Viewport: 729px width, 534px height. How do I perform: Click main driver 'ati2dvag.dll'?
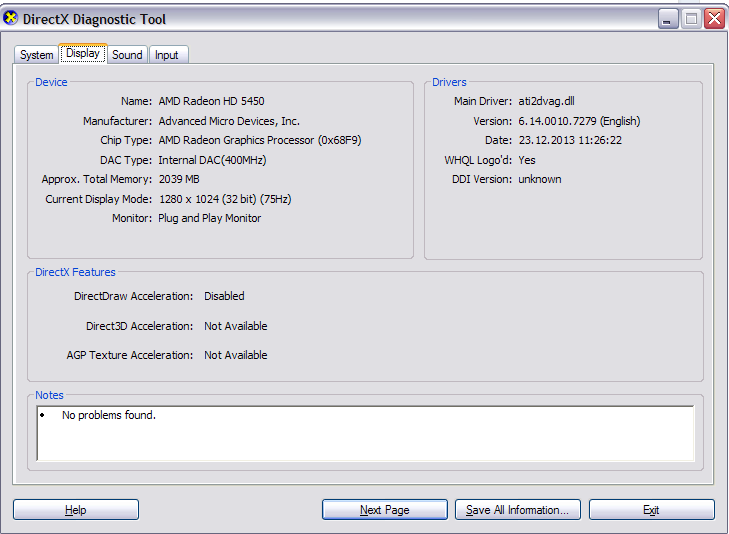[x=546, y=101]
